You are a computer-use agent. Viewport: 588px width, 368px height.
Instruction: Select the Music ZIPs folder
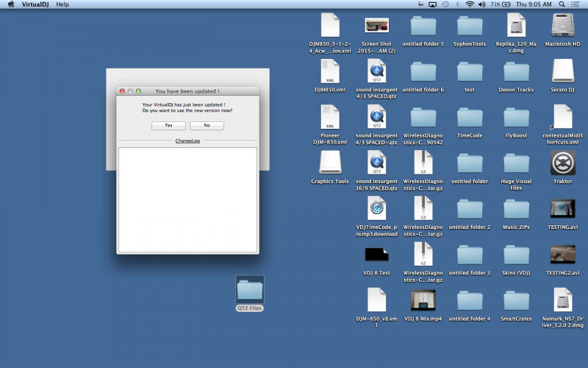[516, 209]
